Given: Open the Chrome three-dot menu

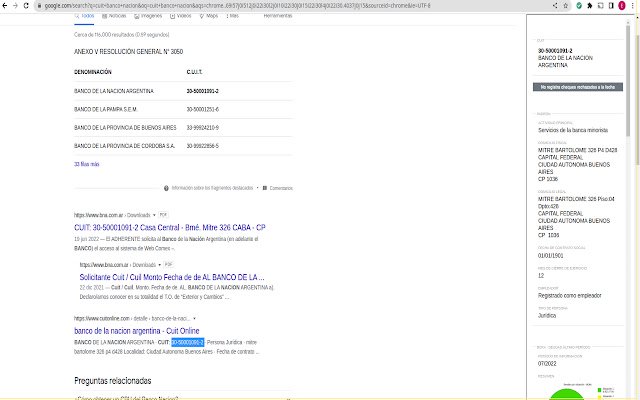Looking at the screenshot, I should (x=633, y=6).
